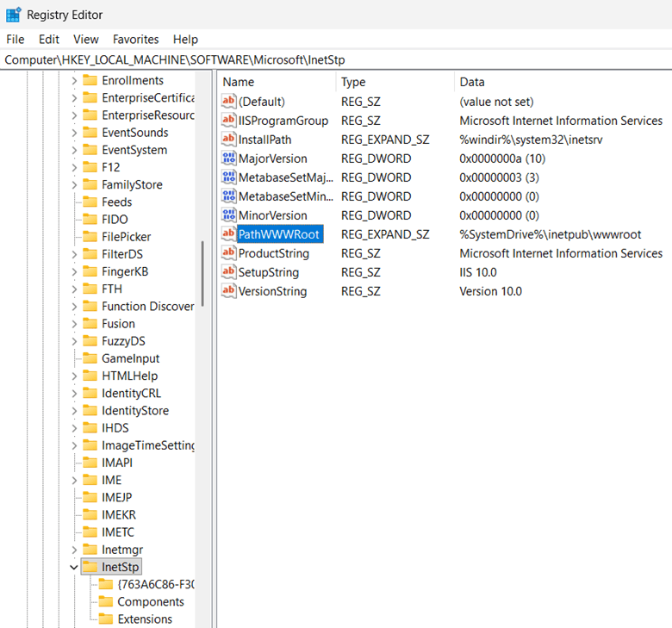Viewport: 672px width, 628px height.
Task: Click the '(value not set)' data cell
Action: (x=496, y=102)
